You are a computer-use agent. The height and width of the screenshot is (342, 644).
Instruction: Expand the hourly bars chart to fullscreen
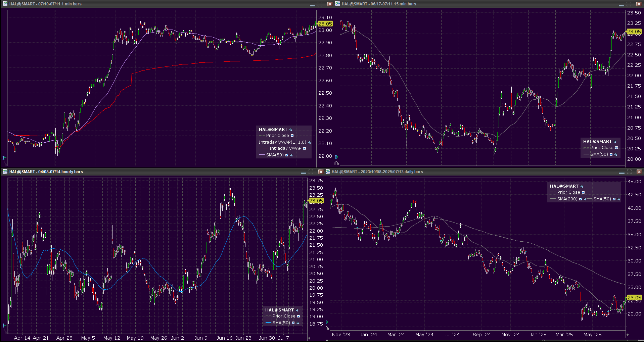pos(311,172)
